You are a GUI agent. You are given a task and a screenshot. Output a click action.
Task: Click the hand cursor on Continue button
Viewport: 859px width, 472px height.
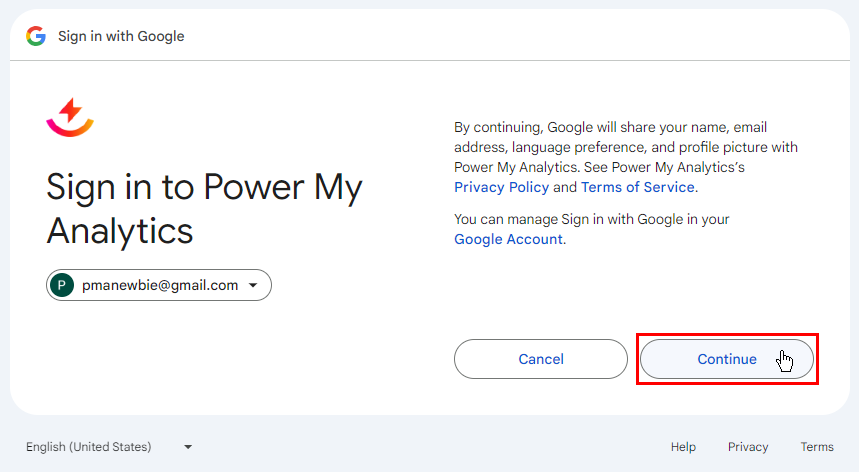click(785, 361)
